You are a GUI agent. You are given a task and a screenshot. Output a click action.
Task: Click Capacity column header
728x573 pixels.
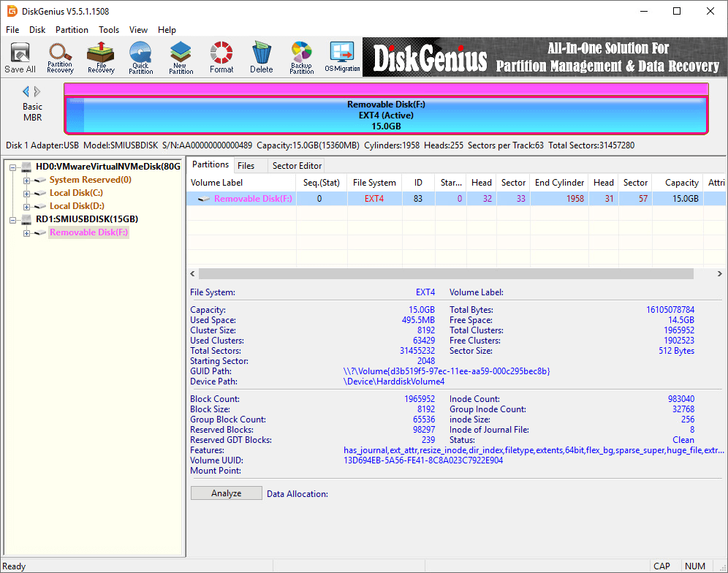pos(678,183)
